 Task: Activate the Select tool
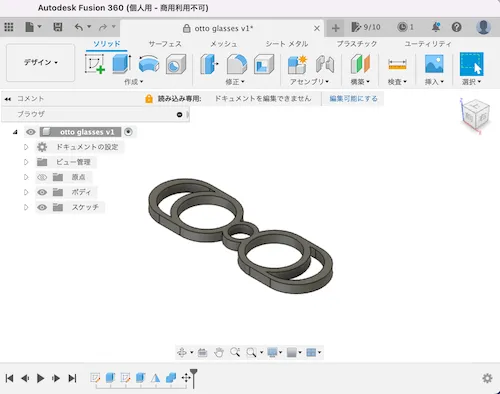coord(471,64)
